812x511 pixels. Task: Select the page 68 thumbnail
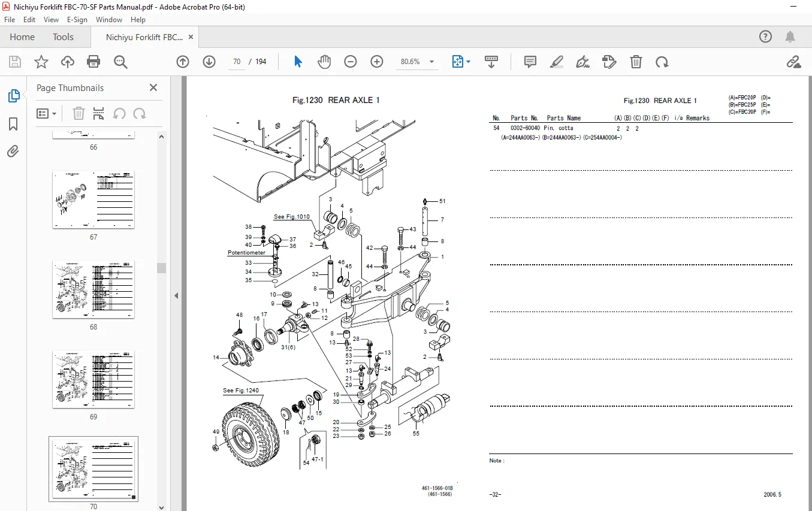(x=93, y=289)
